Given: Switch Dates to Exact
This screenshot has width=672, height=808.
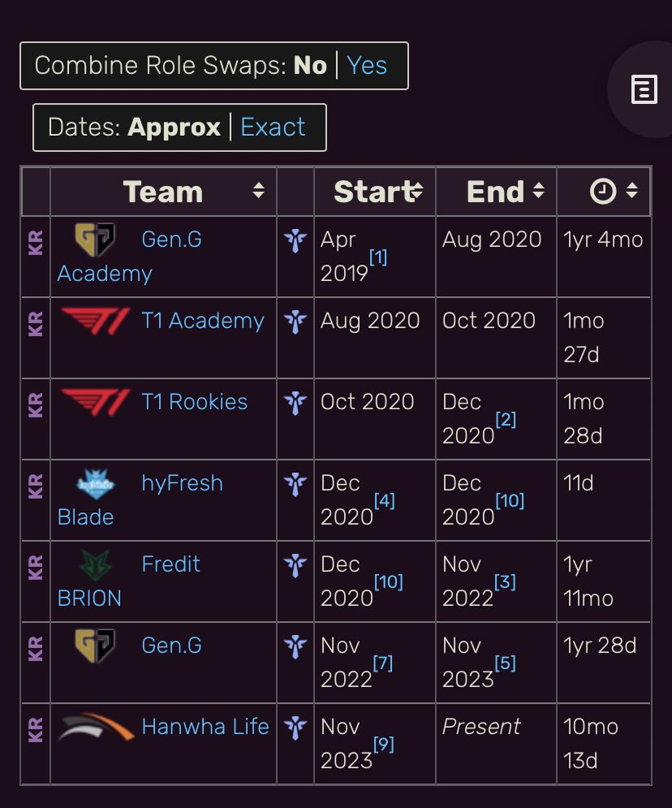Looking at the screenshot, I should 273,127.
